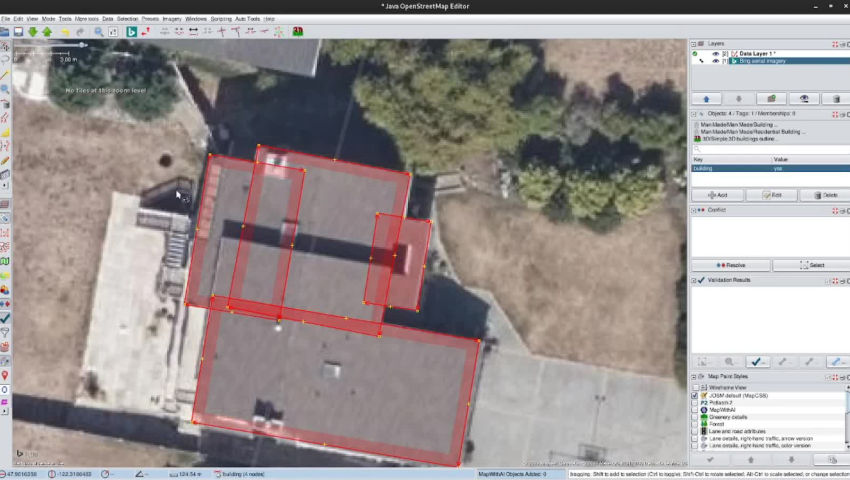This screenshot has width=850, height=480.
Task: Click the tag search input field
Action: pyautogui.click(x=770, y=149)
